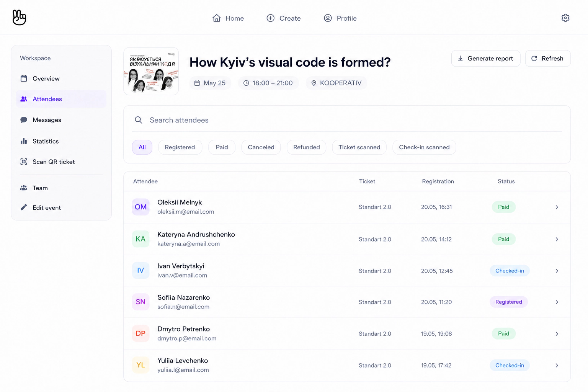588x392 pixels.
Task: Expand Oleksii Melnyk row chevron
Action: pyautogui.click(x=557, y=207)
